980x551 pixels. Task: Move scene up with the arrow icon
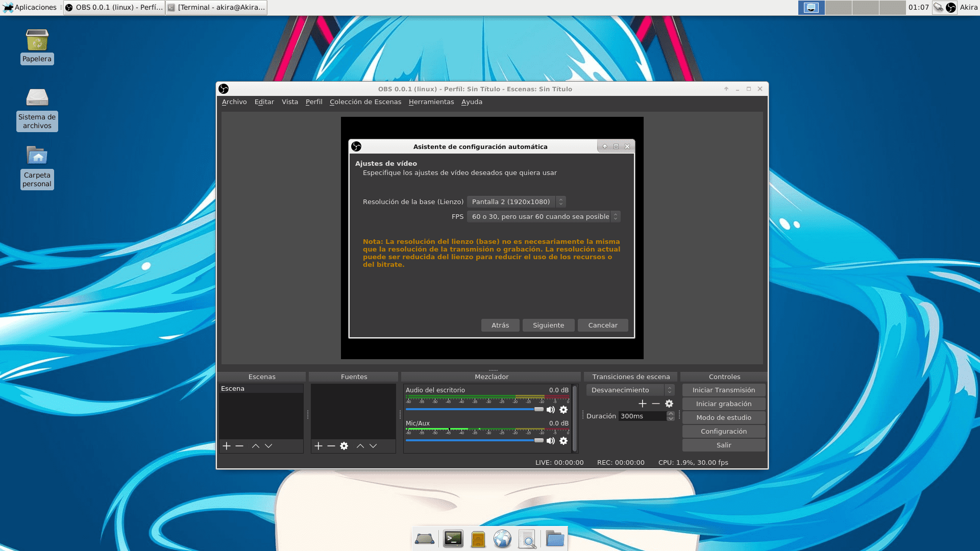[x=255, y=446]
